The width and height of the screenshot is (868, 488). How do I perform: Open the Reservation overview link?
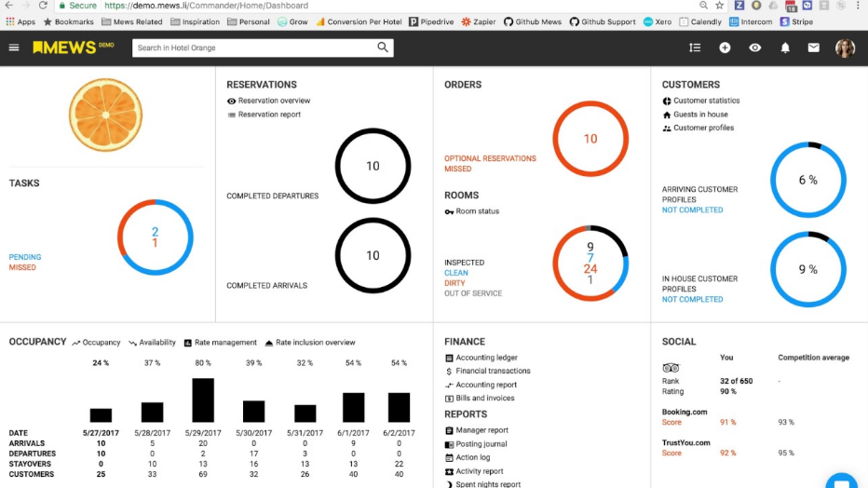pyautogui.click(x=274, y=101)
